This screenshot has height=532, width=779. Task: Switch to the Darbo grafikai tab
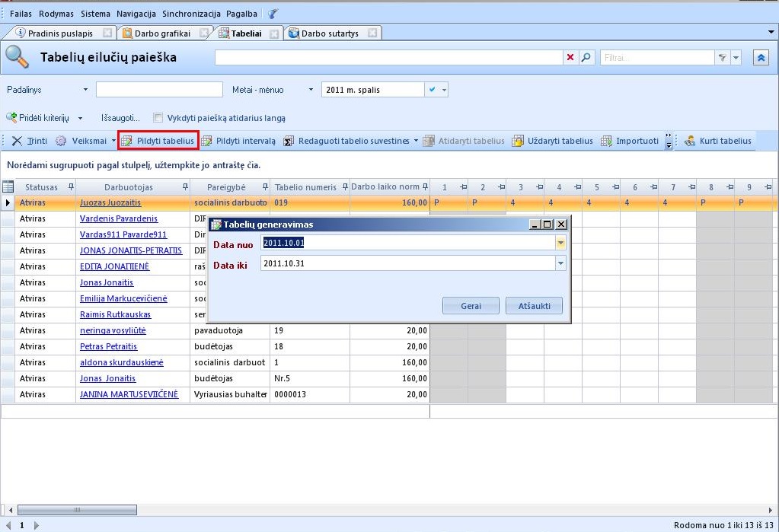point(161,33)
